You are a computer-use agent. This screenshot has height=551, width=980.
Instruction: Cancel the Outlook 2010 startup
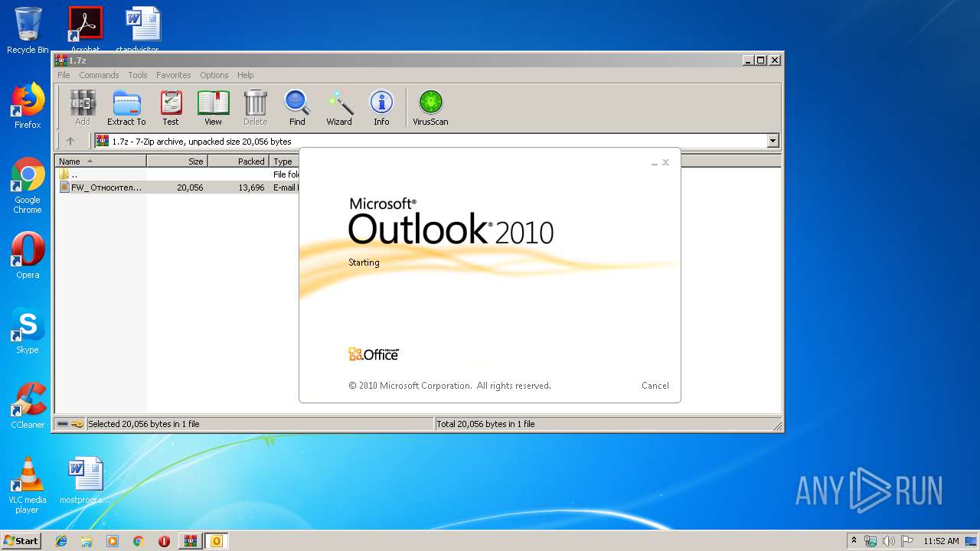(655, 386)
